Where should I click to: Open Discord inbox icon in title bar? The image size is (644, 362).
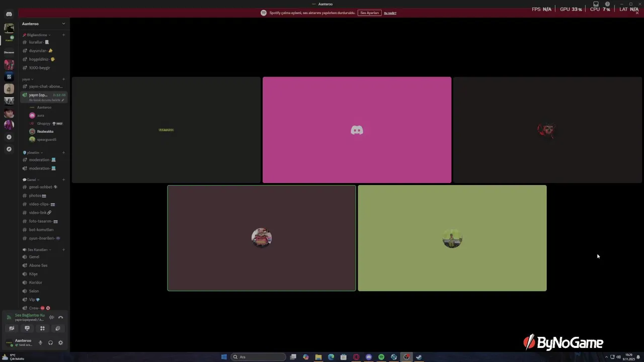coord(596,4)
